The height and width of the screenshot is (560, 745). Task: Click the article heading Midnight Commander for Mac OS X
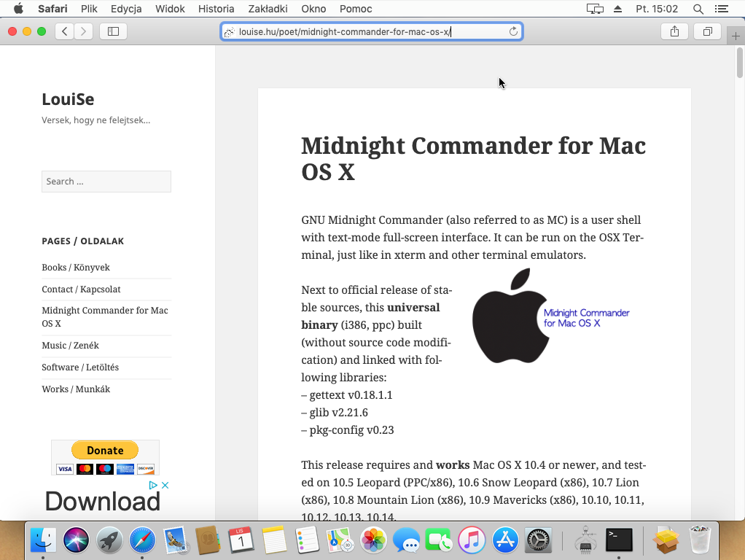(473, 158)
